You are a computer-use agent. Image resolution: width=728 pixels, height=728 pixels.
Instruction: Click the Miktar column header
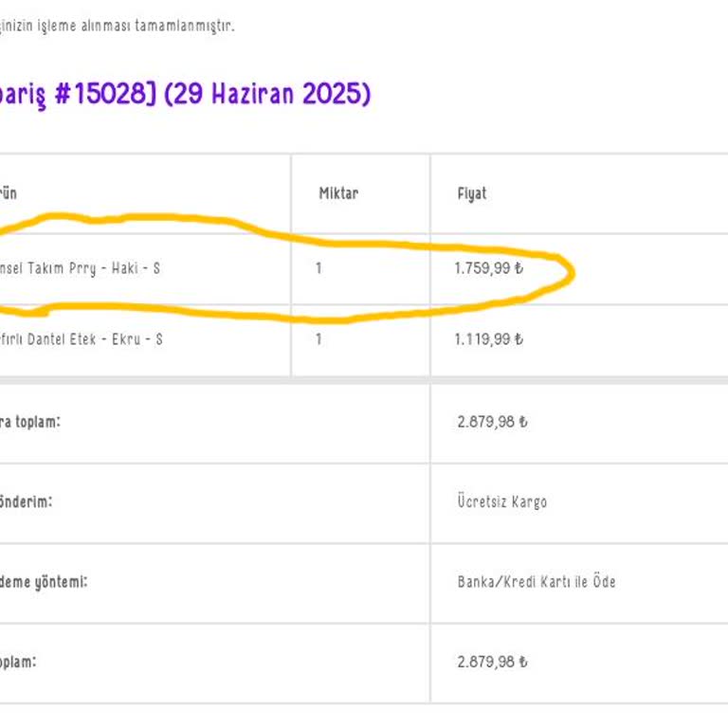point(338,193)
